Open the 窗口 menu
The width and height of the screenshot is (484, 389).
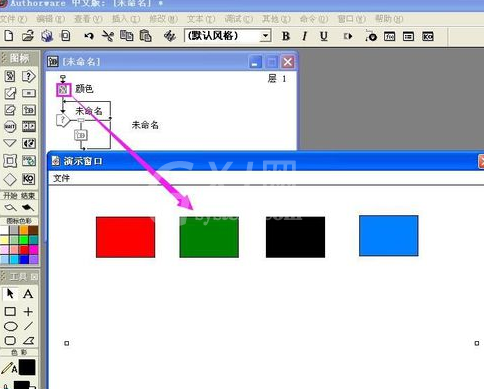(x=352, y=19)
